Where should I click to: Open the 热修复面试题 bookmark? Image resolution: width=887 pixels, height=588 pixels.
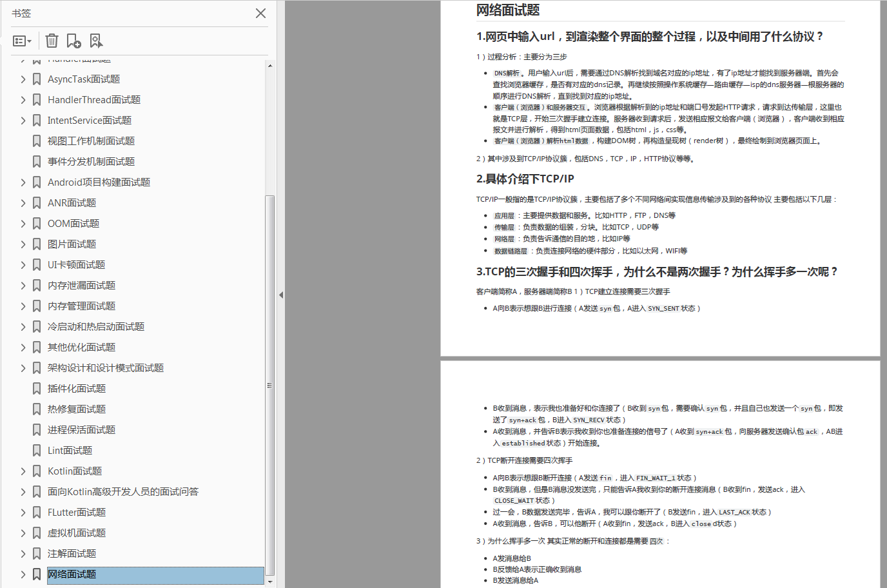[x=77, y=409]
